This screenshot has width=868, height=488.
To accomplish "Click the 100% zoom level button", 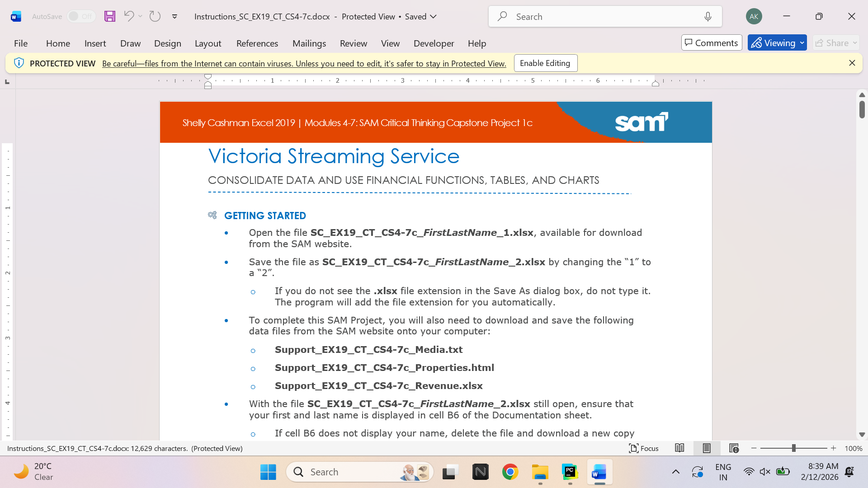I will coord(853,448).
